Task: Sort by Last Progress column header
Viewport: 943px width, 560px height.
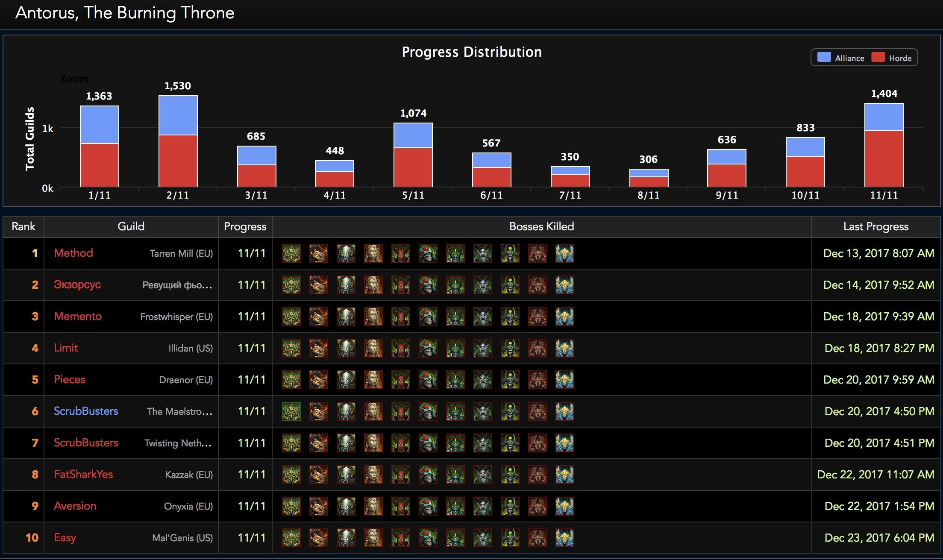Action: [x=875, y=226]
